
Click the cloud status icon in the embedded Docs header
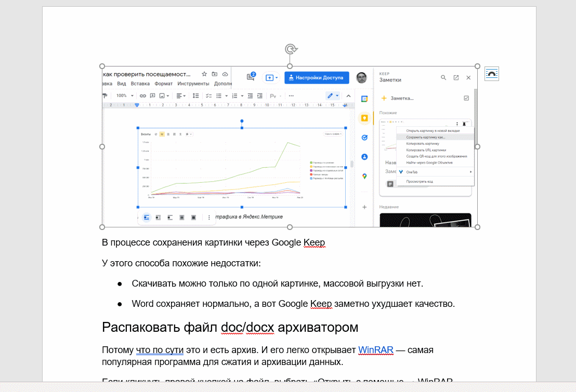225,74
